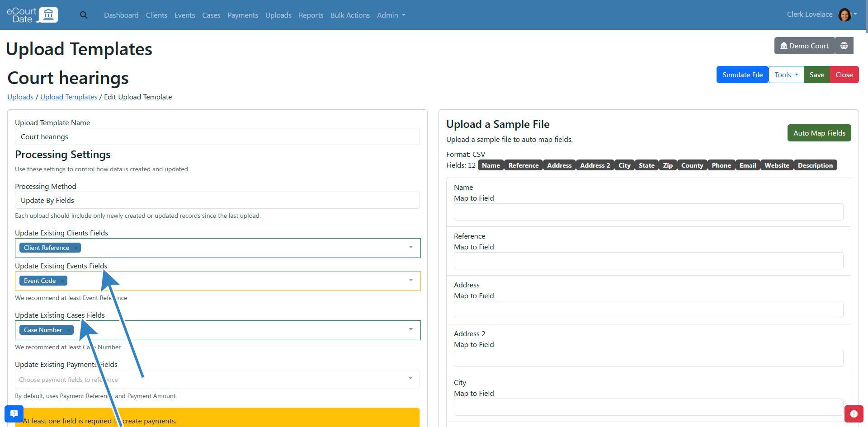Click the Address 2 field badge
Screen dimensions: 868x427
(x=595, y=165)
